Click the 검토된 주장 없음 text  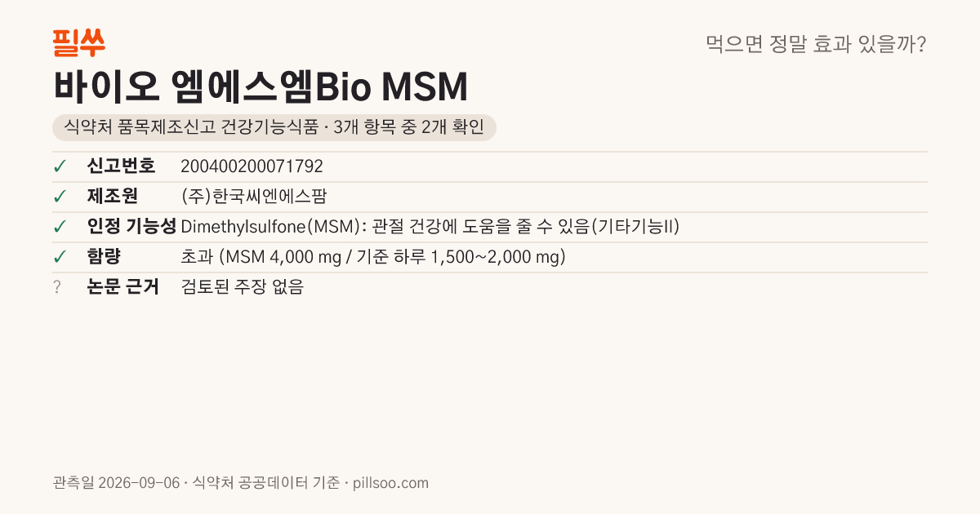pos(242,287)
